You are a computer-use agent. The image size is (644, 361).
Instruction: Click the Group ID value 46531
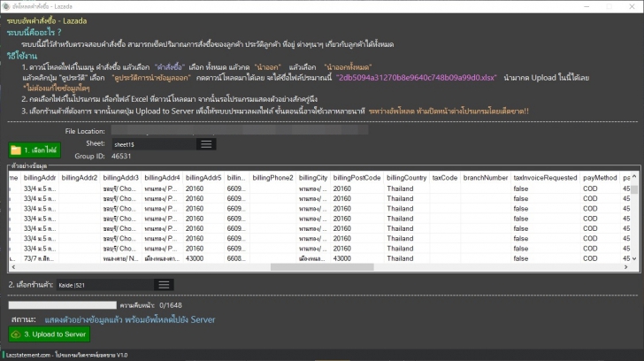tap(121, 156)
